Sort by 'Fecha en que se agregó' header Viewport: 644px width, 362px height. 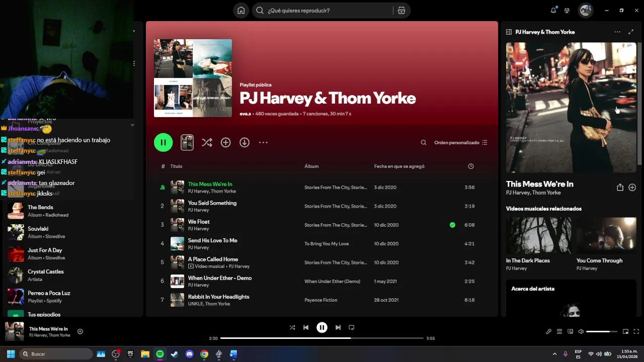(x=399, y=166)
